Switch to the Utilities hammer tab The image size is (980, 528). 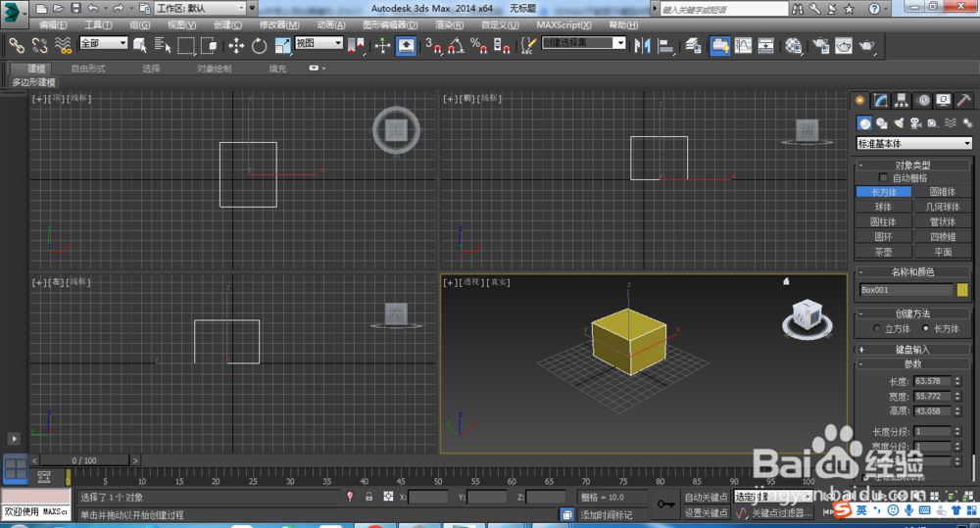(x=963, y=100)
